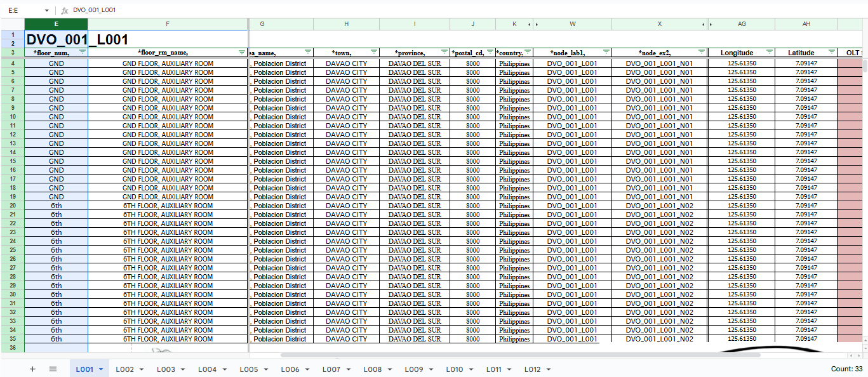The image size is (868, 377).
Task: Click the horizontal scrollbar thumb
Action: 521,355
